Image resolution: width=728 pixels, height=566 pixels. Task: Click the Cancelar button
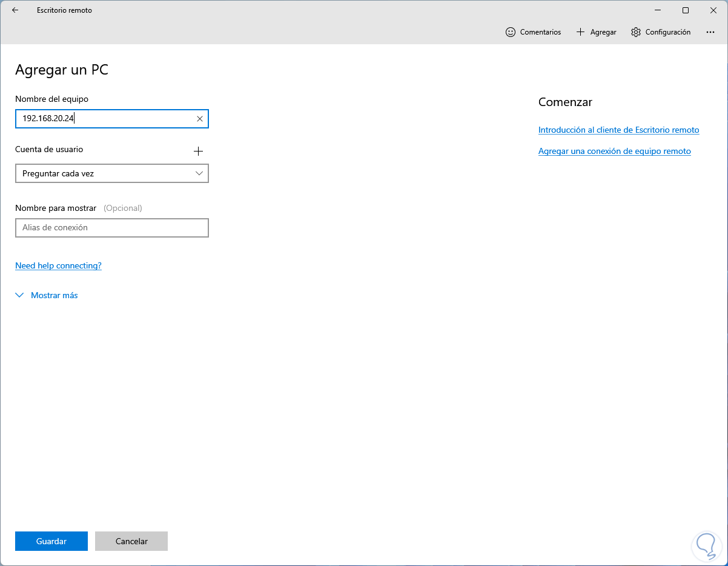[131, 541]
